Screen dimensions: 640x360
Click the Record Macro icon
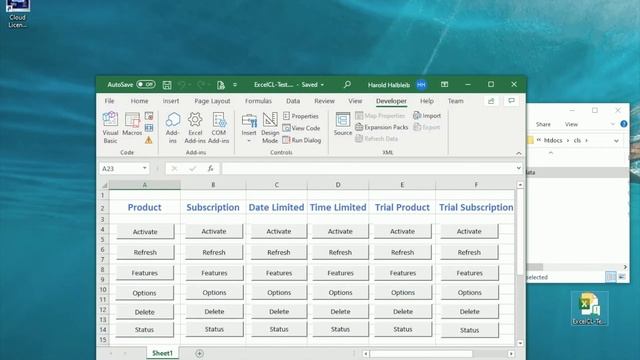click(149, 116)
